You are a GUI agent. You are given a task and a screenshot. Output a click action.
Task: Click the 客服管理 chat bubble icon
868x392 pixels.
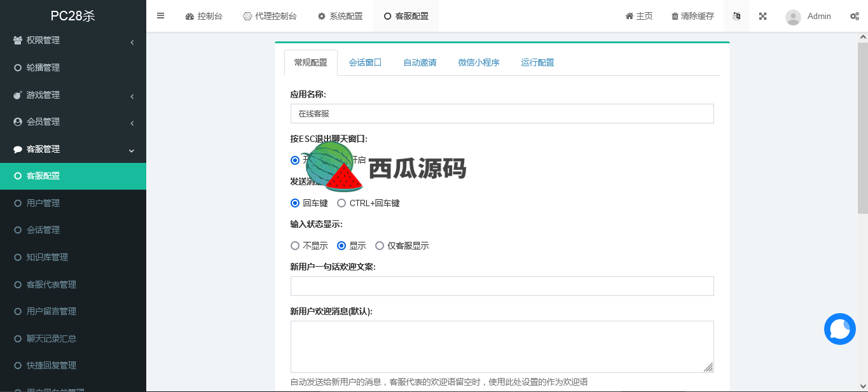[18, 149]
